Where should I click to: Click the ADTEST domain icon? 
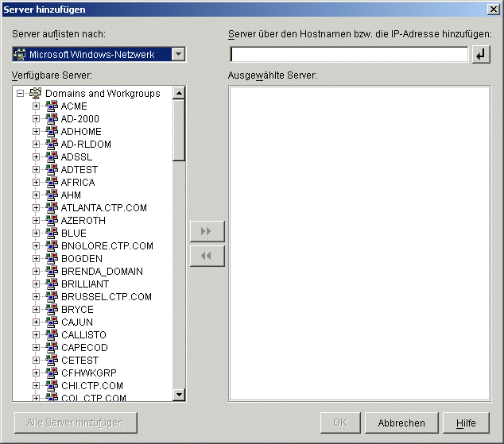point(52,169)
